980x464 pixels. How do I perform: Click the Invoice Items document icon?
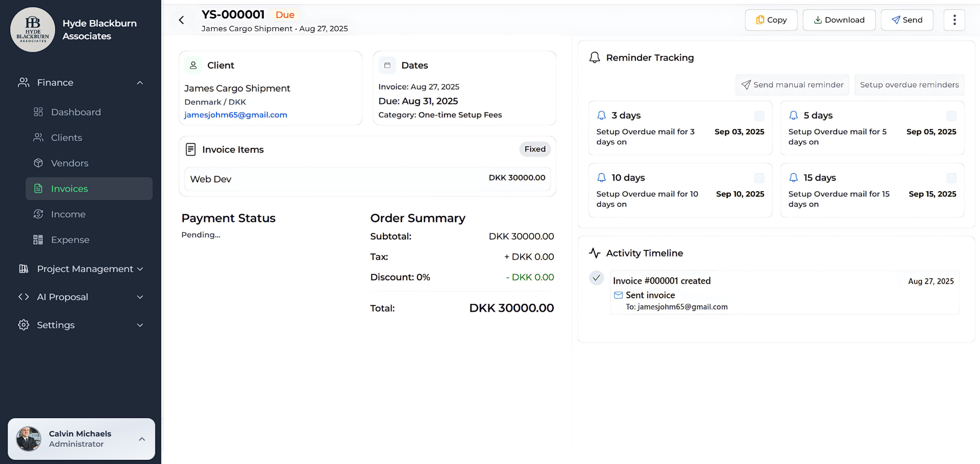click(x=190, y=149)
